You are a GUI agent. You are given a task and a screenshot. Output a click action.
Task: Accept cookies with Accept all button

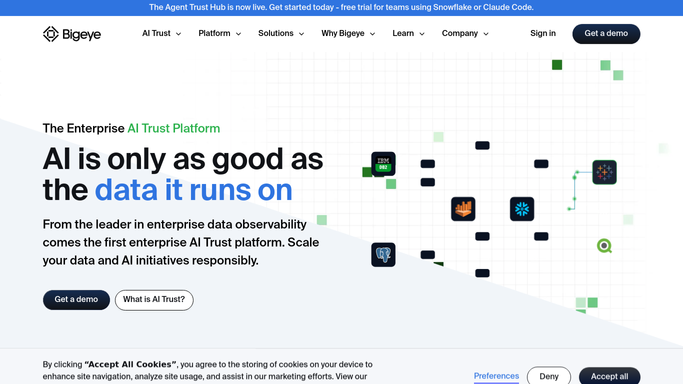click(609, 376)
